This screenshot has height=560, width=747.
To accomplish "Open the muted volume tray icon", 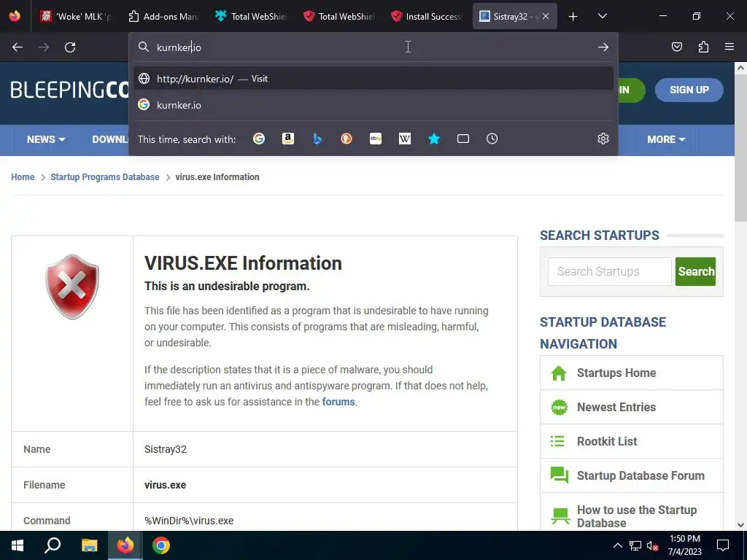I will tap(652, 545).
